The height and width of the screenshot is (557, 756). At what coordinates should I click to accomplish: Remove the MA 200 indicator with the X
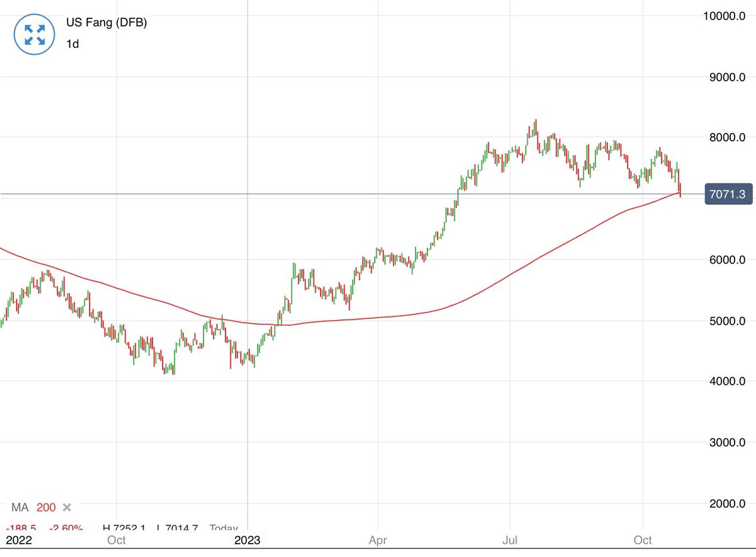67,508
